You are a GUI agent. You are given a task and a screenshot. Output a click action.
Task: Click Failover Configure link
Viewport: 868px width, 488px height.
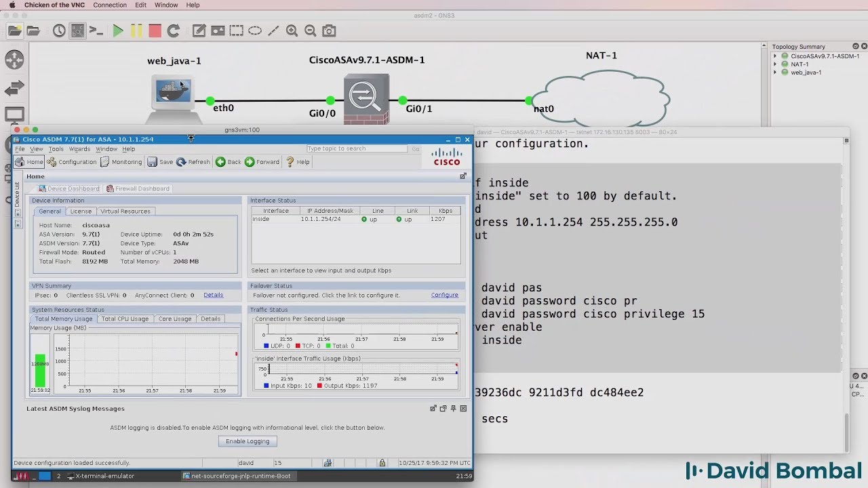(x=445, y=295)
